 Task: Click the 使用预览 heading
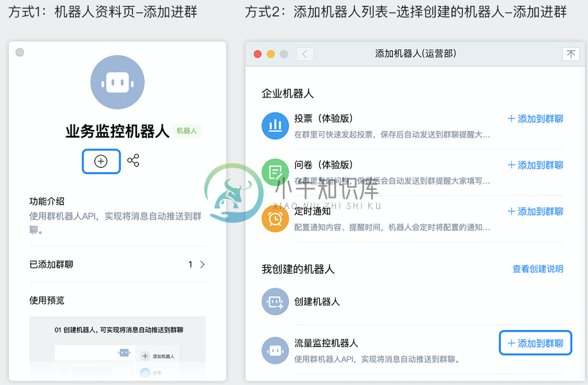[47, 300]
